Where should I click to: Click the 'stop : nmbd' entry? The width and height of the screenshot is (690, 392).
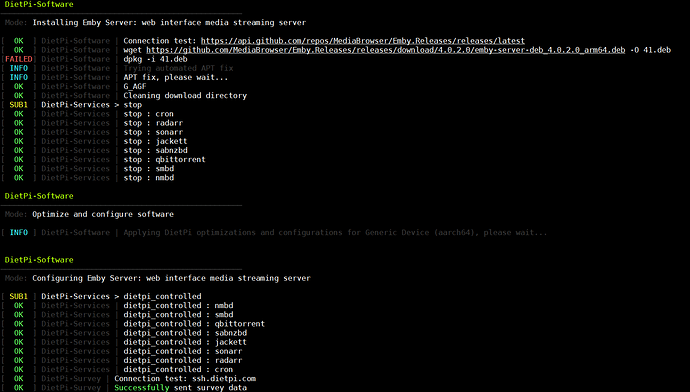(x=149, y=178)
